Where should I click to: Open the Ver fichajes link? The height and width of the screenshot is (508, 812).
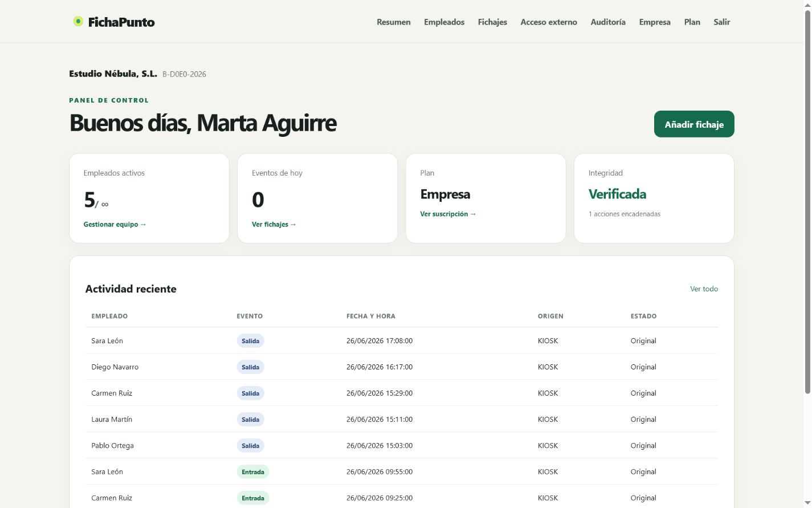click(274, 225)
